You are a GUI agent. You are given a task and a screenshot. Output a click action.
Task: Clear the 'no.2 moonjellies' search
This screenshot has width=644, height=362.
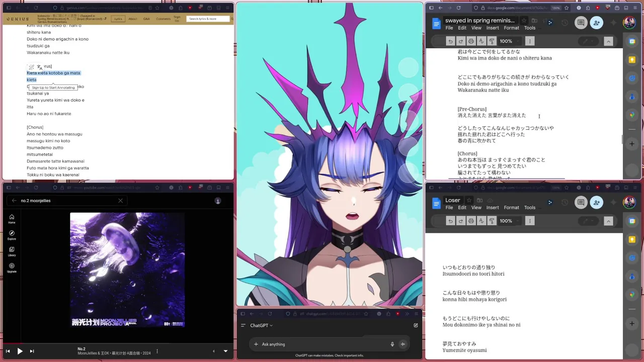click(120, 201)
